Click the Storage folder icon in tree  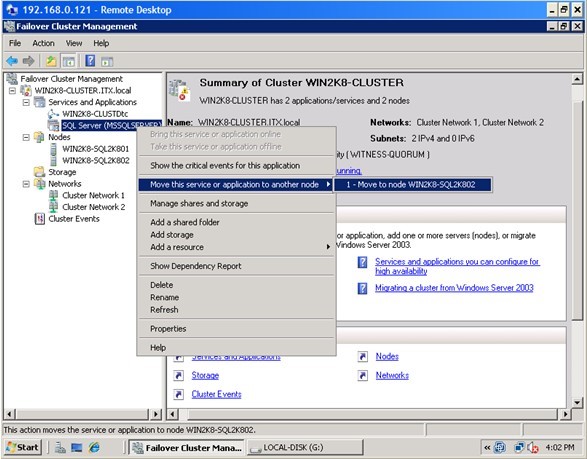pos(39,172)
